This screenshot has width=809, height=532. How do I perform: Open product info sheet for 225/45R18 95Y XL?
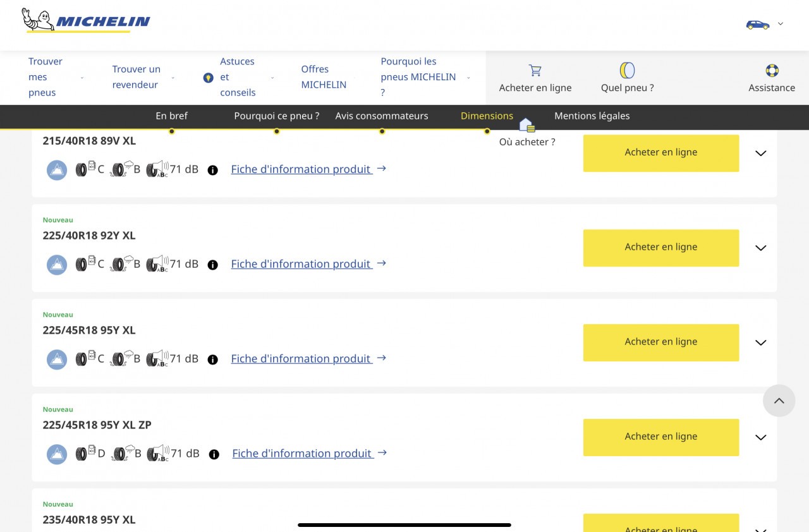(308, 359)
